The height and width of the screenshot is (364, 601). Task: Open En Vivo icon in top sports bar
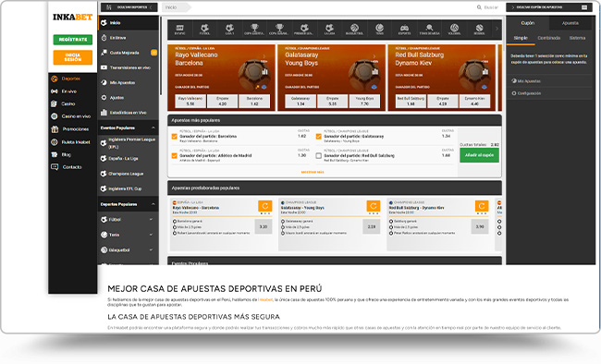[x=179, y=30]
